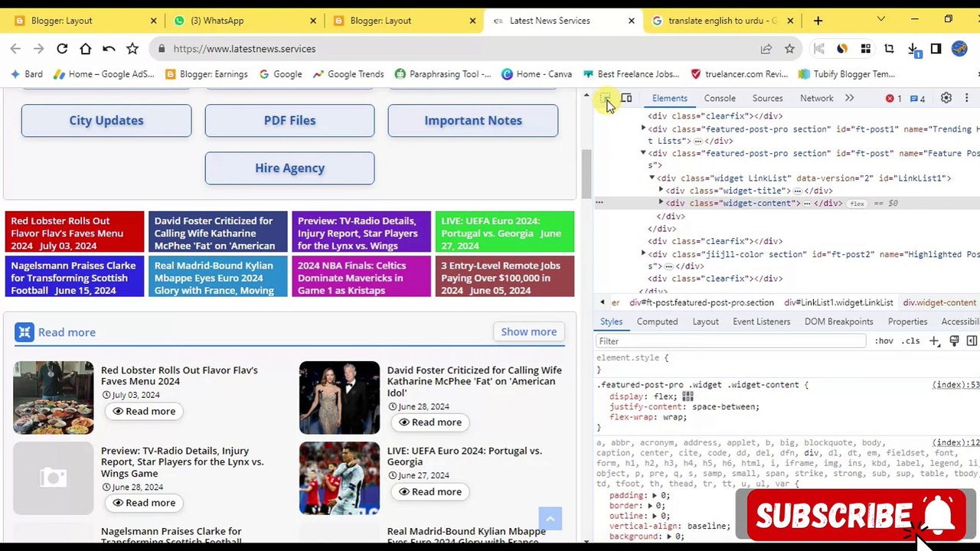The width and height of the screenshot is (980, 551).
Task: Toggle the rendering emulations paintbrush icon
Action: (x=954, y=341)
